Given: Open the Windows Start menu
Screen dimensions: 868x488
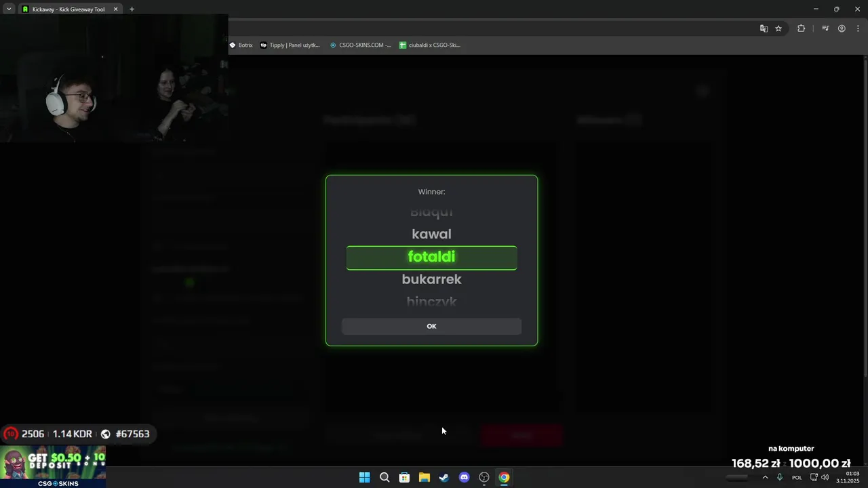Looking at the screenshot, I should point(364,477).
